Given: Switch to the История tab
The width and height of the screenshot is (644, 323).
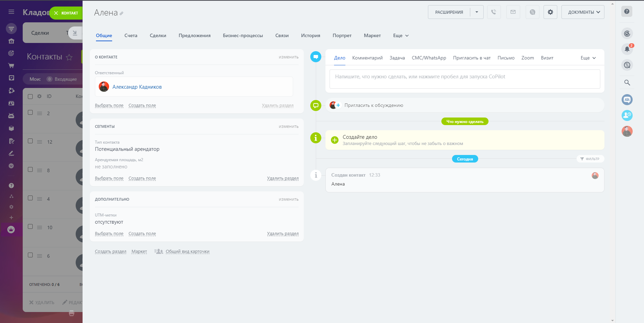Looking at the screenshot, I should point(310,36).
